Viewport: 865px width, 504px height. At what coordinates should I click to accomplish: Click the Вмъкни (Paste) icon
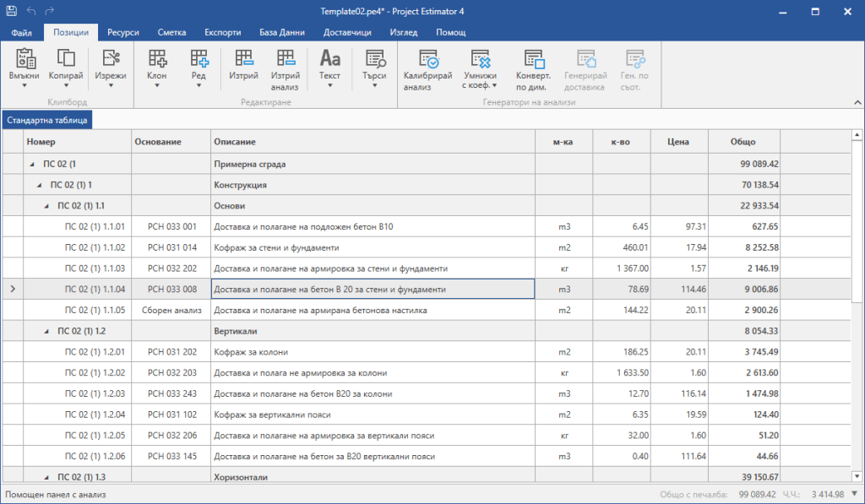pyautogui.click(x=24, y=59)
